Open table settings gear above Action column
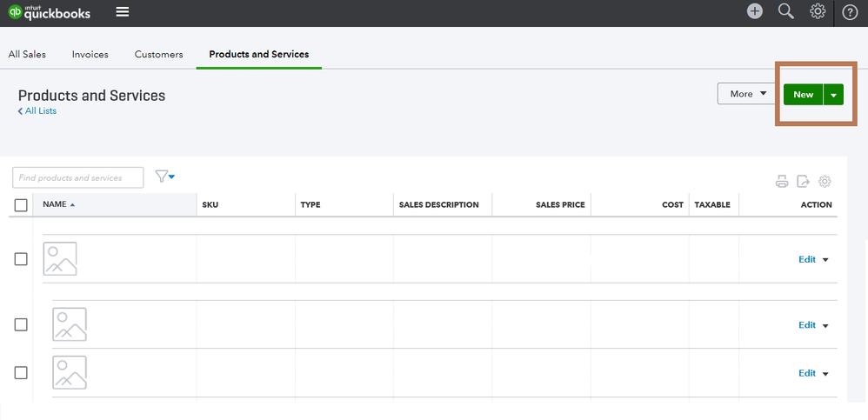 pyautogui.click(x=825, y=182)
